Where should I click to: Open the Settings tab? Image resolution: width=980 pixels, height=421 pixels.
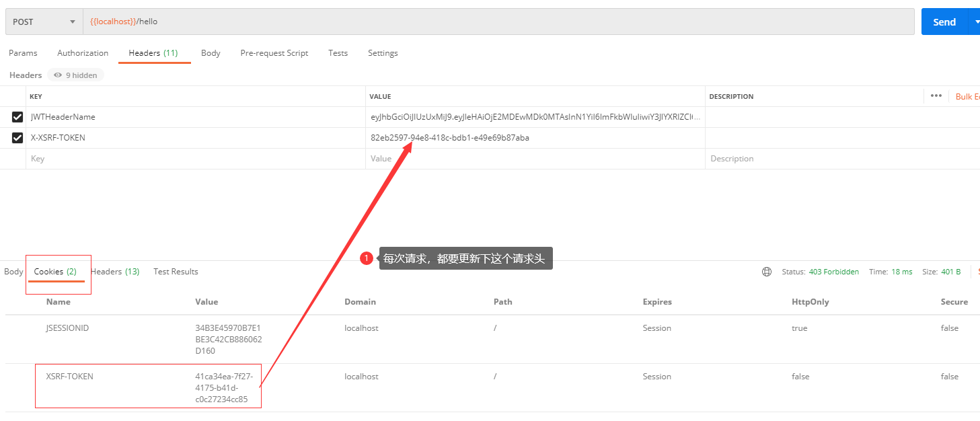[x=382, y=52]
